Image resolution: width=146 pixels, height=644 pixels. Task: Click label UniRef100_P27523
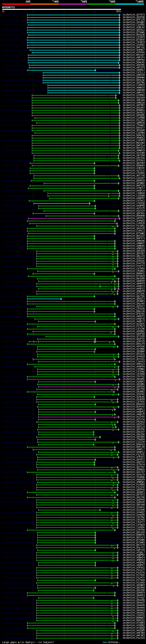134,326
